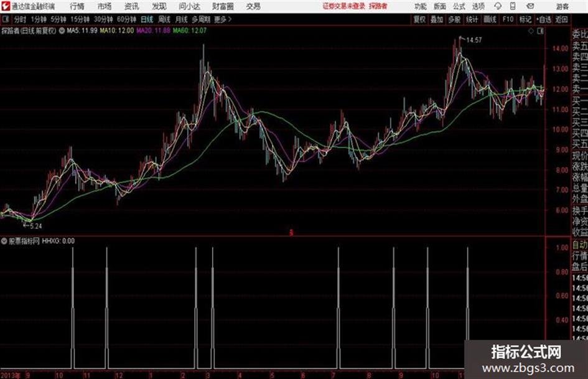Click the 复权 toolbar button
588x379 pixels.
pos(419,19)
